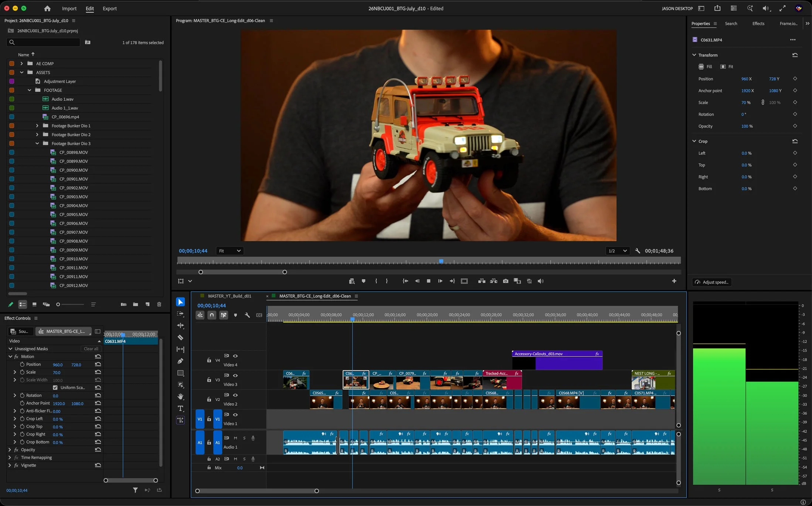This screenshot has height=506, width=812.
Task: Click new bin folder icon in Project panel
Action: point(136,305)
